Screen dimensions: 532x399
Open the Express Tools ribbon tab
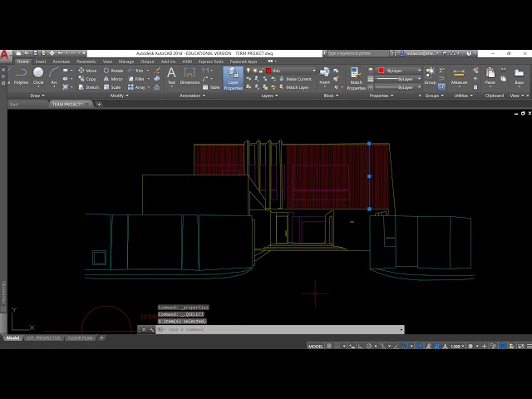(210, 62)
